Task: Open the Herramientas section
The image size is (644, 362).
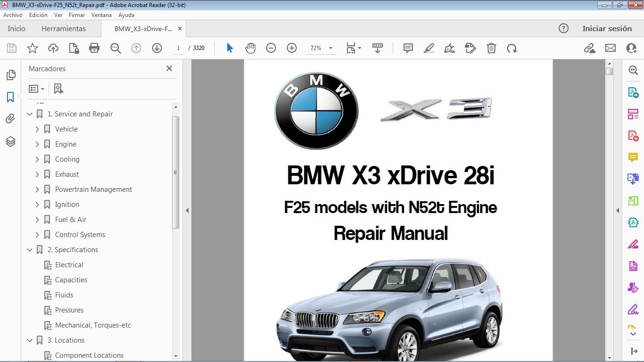Action: [x=64, y=28]
